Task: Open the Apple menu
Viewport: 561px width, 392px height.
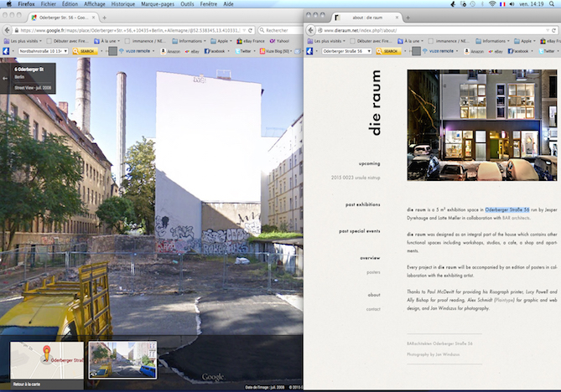Action: (x=9, y=4)
